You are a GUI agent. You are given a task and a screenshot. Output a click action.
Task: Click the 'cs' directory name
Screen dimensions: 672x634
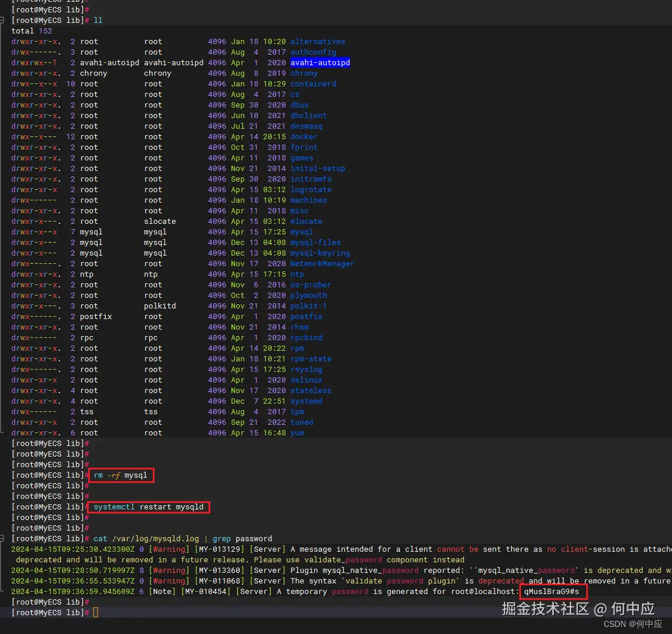[295, 95]
